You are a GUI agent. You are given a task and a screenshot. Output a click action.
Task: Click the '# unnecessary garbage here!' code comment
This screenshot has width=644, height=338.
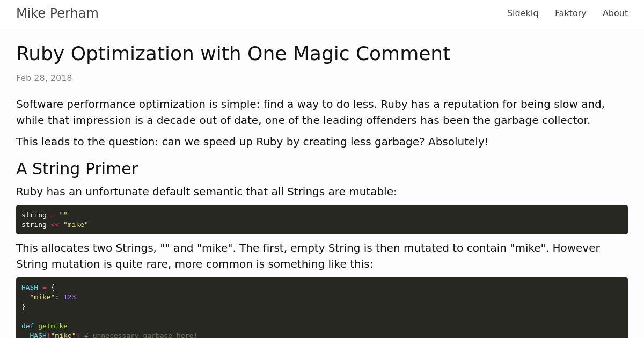coord(141,335)
